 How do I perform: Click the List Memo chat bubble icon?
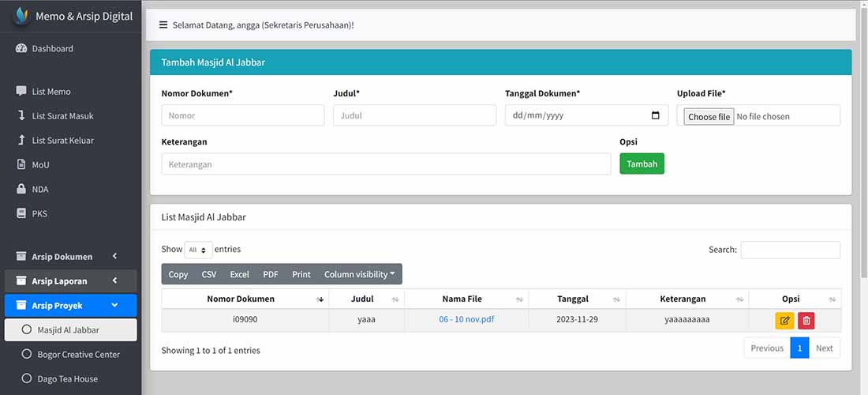click(21, 92)
